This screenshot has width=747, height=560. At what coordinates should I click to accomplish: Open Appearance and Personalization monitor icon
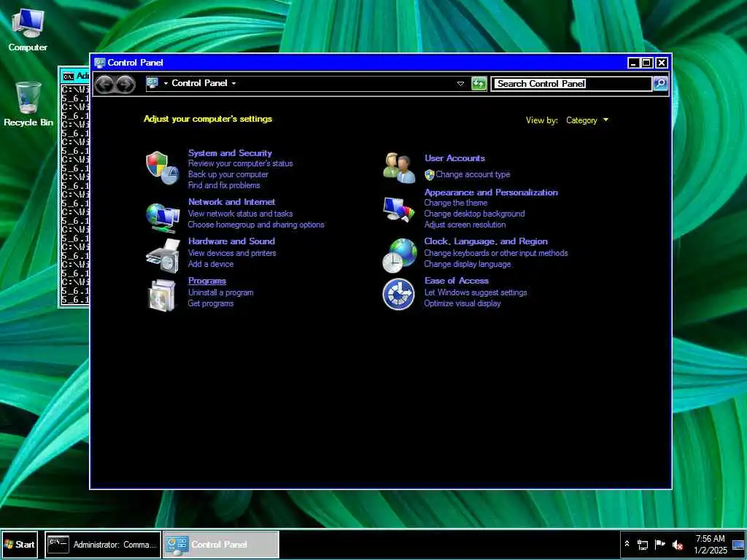coord(399,209)
